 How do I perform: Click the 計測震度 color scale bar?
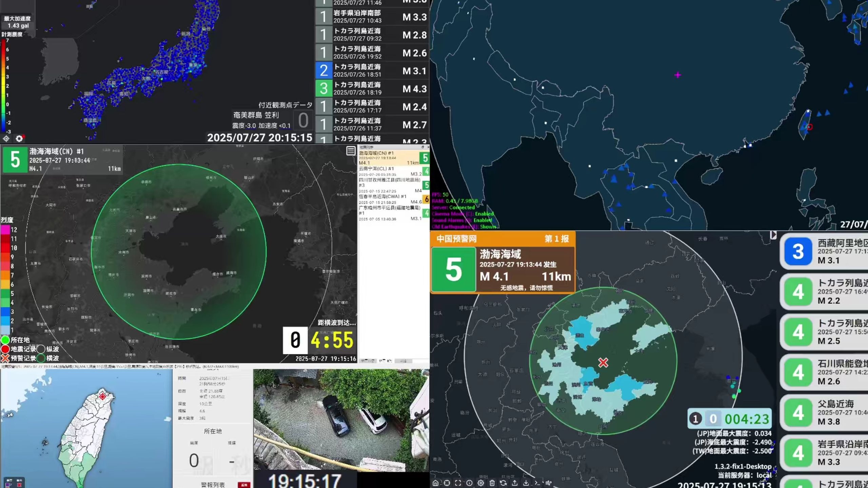(3, 86)
